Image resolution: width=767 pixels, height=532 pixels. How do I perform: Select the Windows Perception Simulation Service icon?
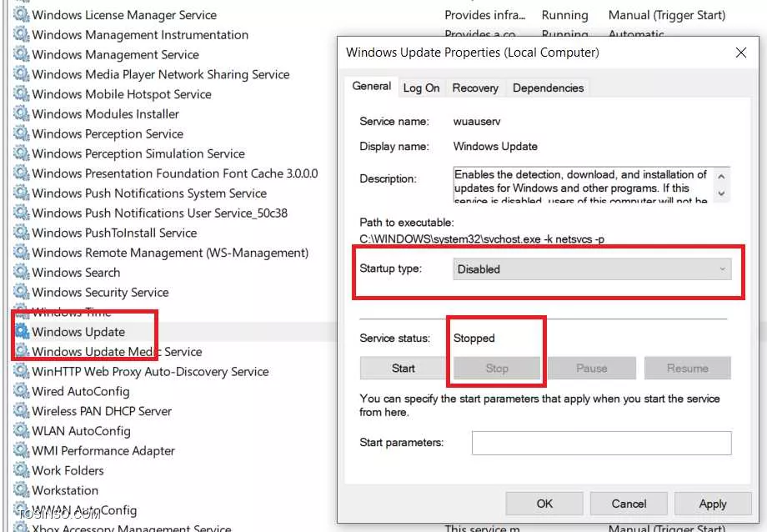click(x=21, y=153)
